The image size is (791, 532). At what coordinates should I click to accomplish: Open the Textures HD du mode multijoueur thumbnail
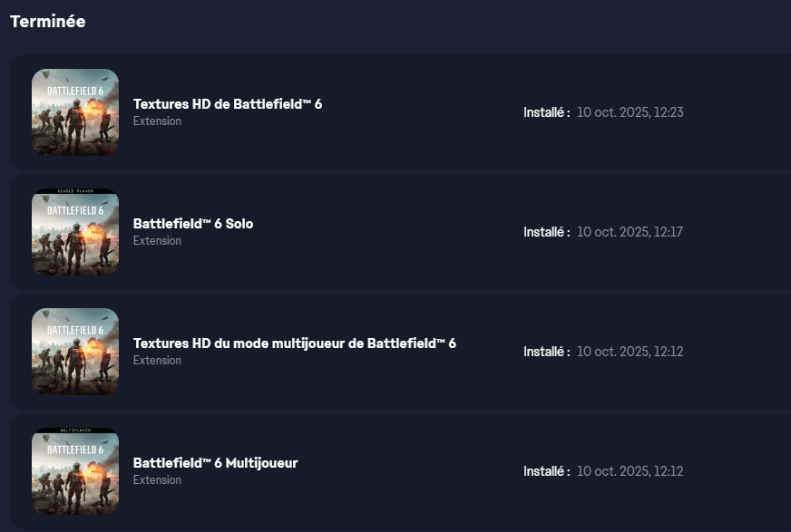point(75,352)
